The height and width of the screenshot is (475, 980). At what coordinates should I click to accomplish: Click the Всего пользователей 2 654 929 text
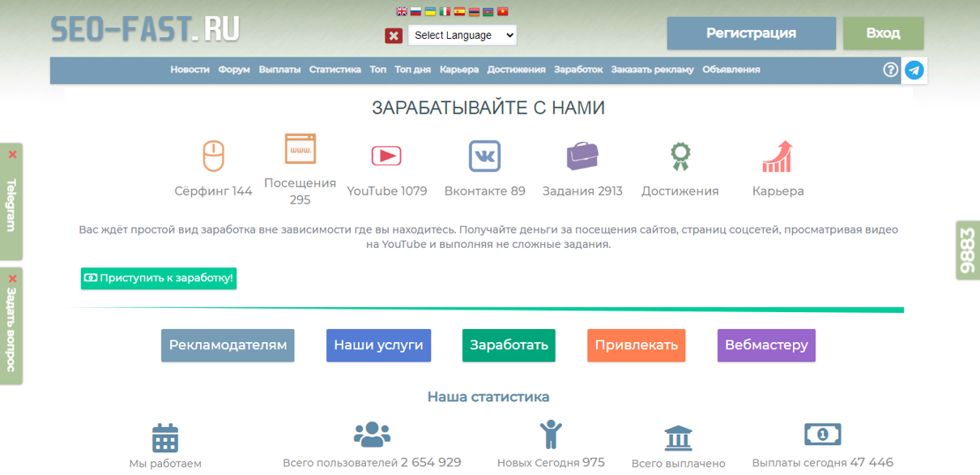point(373,463)
